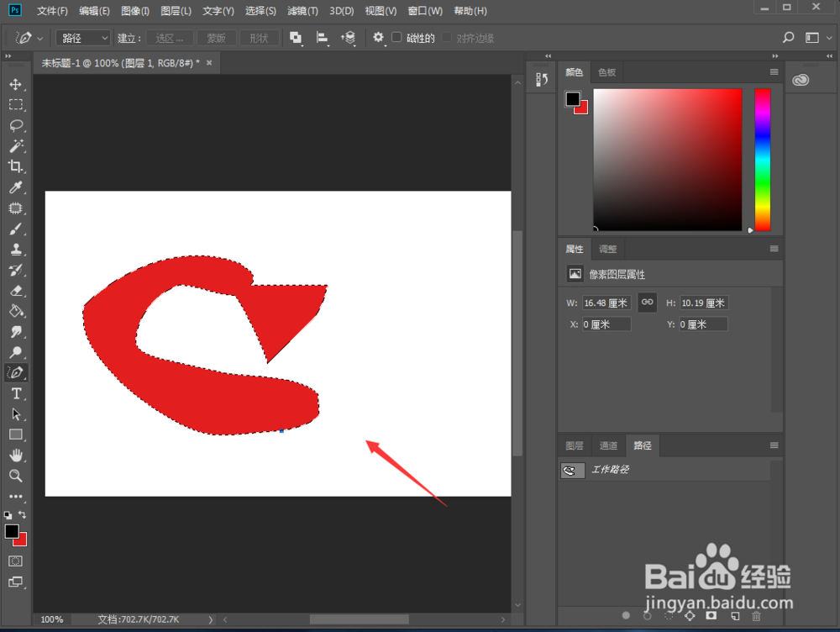Select the Dodge tool
This screenshot has width=840, height=632.
point(15,352)
